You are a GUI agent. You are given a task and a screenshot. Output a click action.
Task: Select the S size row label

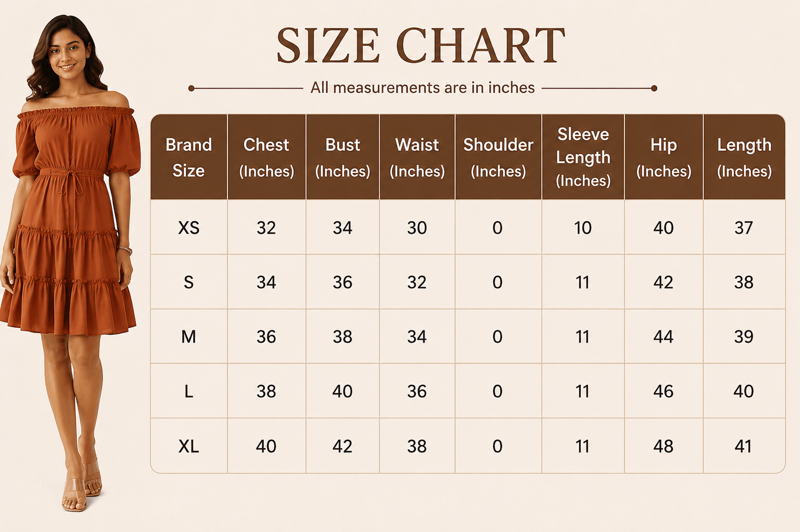(188, 282)
